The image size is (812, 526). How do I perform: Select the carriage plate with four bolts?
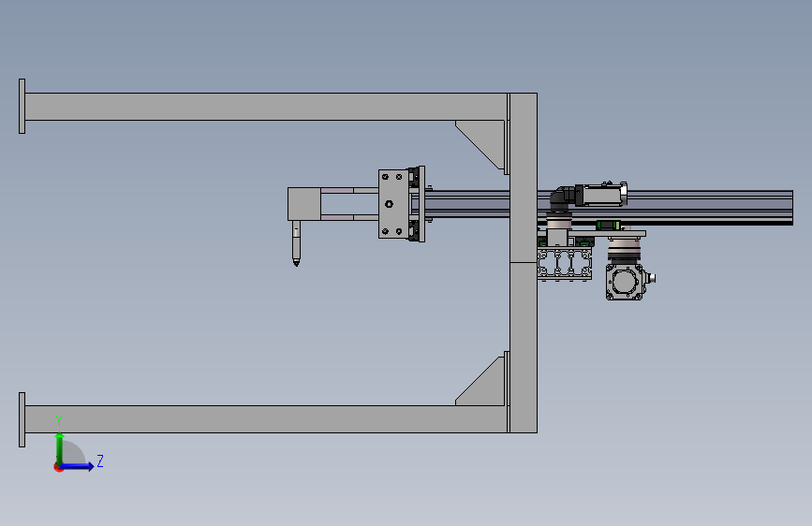pyautogui.click(x=393, y=204)
